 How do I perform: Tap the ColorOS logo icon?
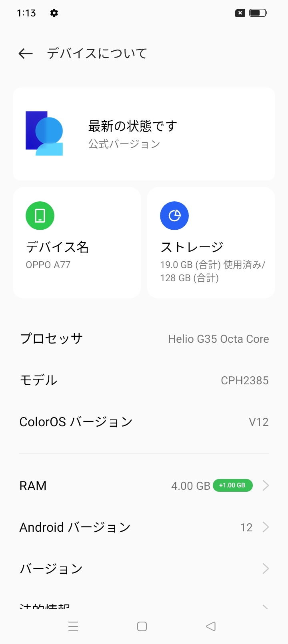(x=44, y=133)
